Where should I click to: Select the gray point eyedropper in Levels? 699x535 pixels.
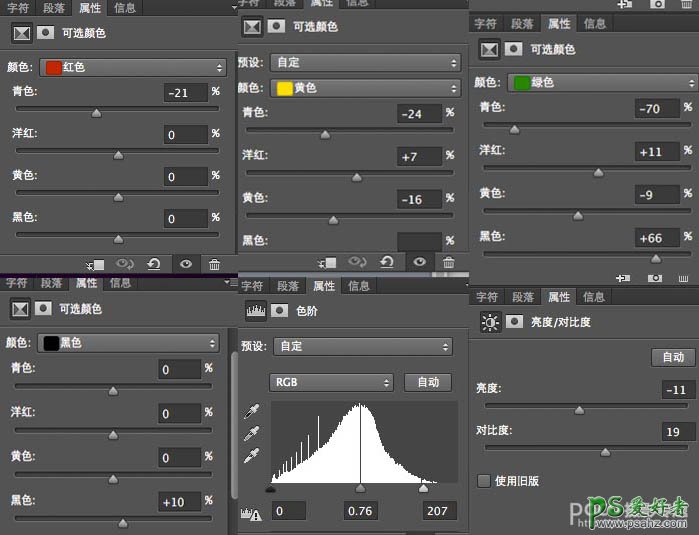point(251,433)
